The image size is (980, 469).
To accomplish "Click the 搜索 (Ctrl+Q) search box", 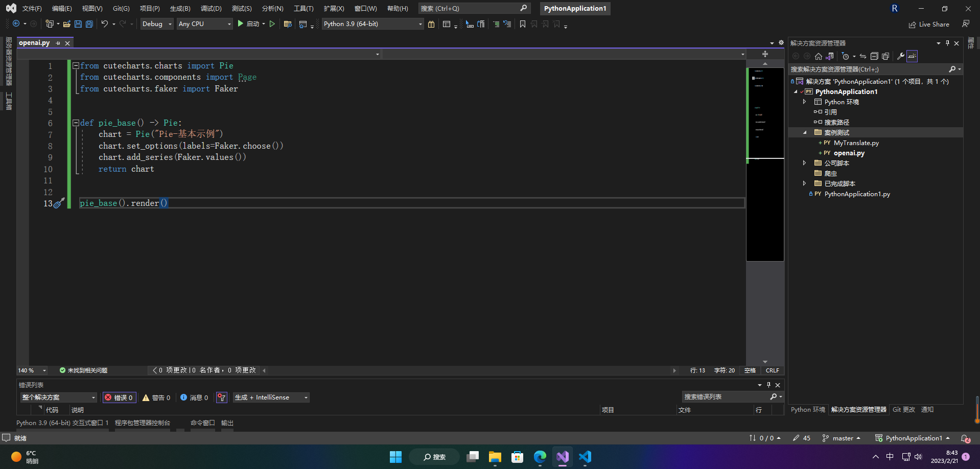I will pyautogui.click(x=474, y=9).
